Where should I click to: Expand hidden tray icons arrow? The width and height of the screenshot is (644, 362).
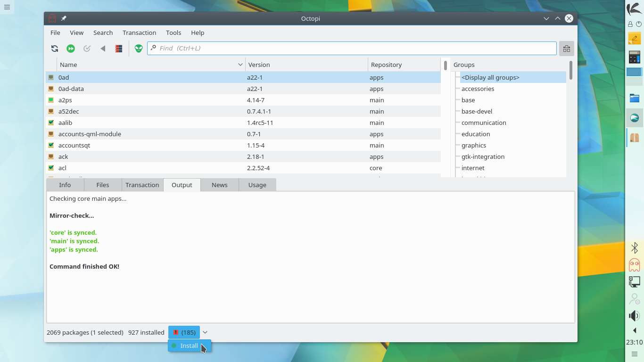coord(635,330)
